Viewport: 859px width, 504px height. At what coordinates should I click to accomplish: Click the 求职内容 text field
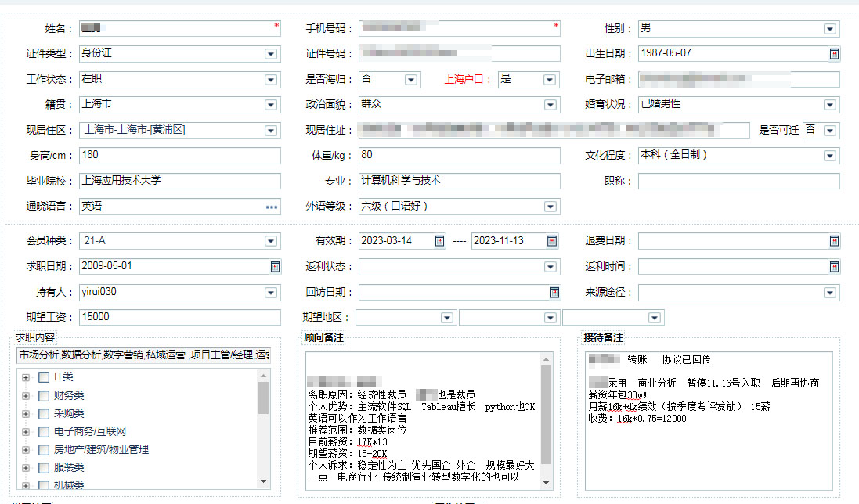[143, 355]
